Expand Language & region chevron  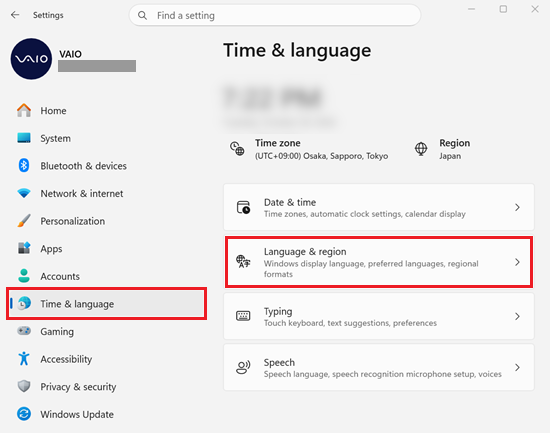pyautogui.click(x=517, y=262)
